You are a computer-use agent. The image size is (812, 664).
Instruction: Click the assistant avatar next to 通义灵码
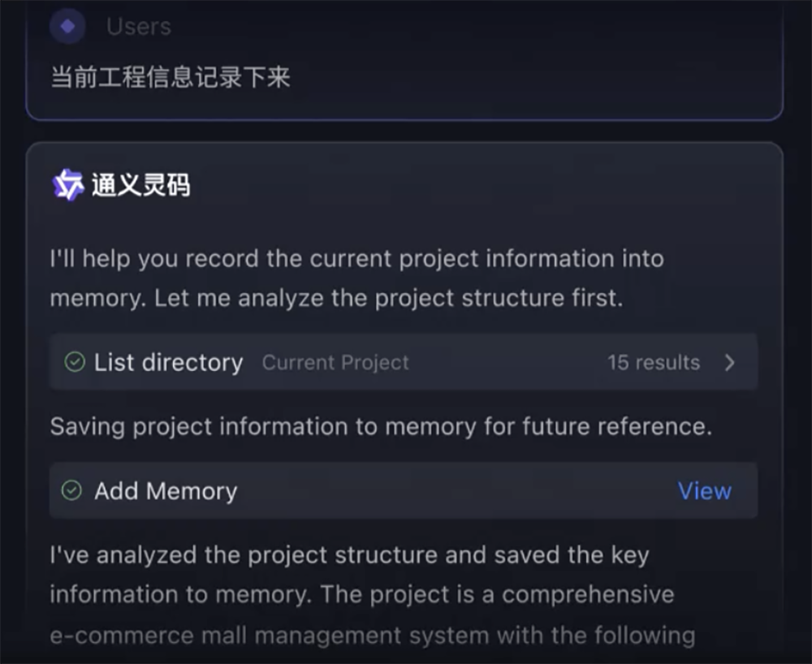tap(68, 184)
